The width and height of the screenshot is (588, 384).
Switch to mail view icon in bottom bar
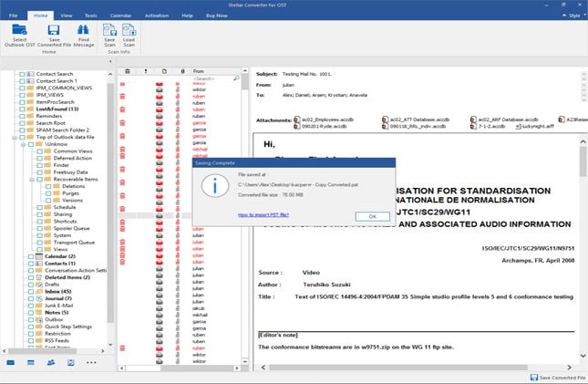click(11, 362)
